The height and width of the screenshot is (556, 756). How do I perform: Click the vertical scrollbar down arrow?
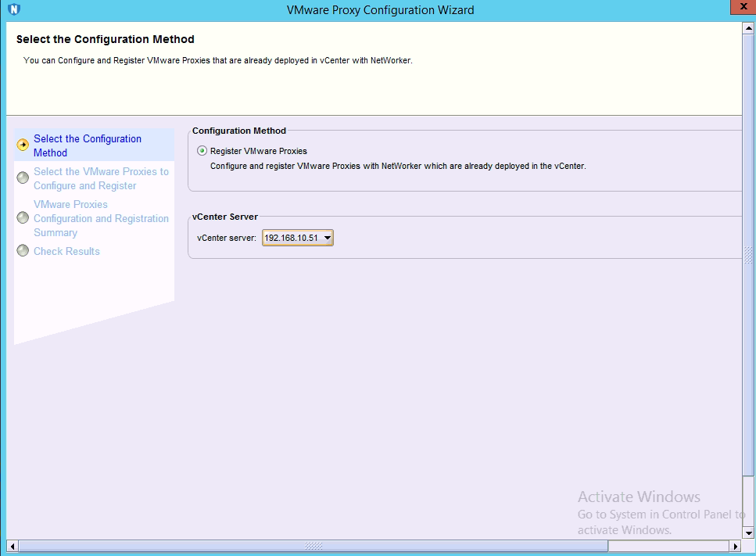click(x=748, y=532)
